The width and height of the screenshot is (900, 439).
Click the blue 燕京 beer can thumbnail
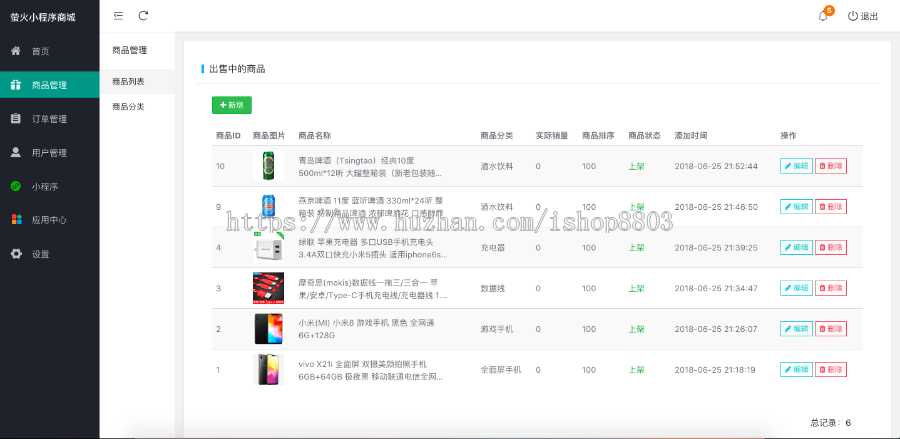coord(268,207)
